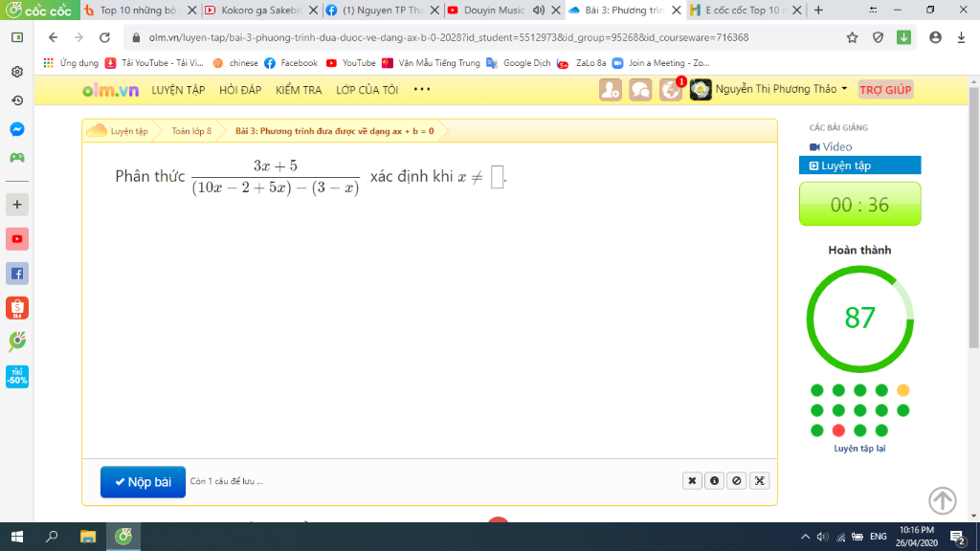
Task: Click the Luyện tập breadcrumb
Action: (129, 131)
